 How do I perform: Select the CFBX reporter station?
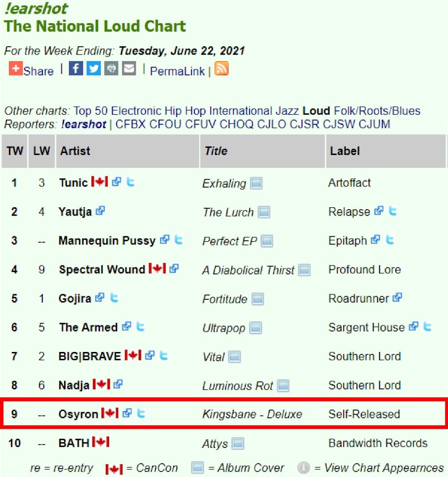tap(130, 124)
